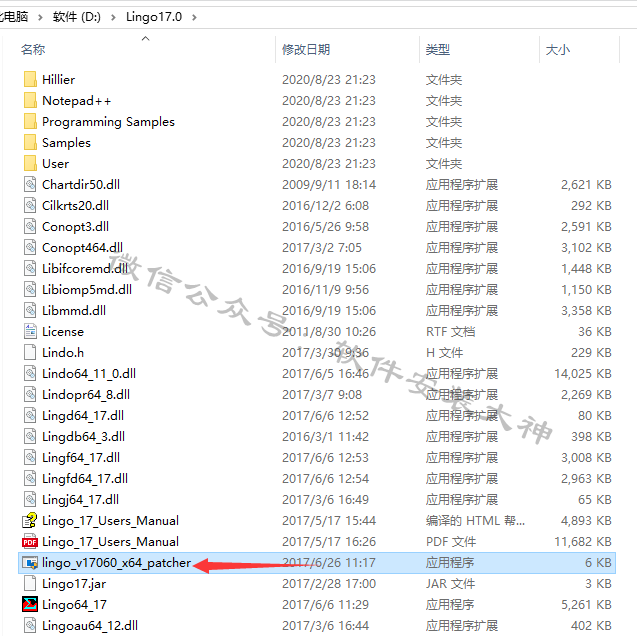The width and height of the screenshot is (637, 636).
Task: Click the Lingj64_17.dll file name
Action: (80, 500)
